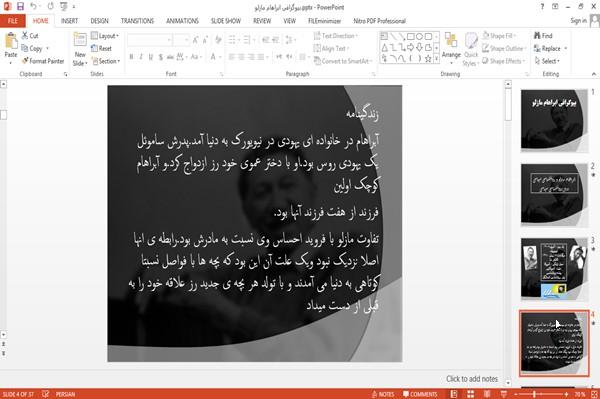Click Align Text button

click(x=331, y=48)
